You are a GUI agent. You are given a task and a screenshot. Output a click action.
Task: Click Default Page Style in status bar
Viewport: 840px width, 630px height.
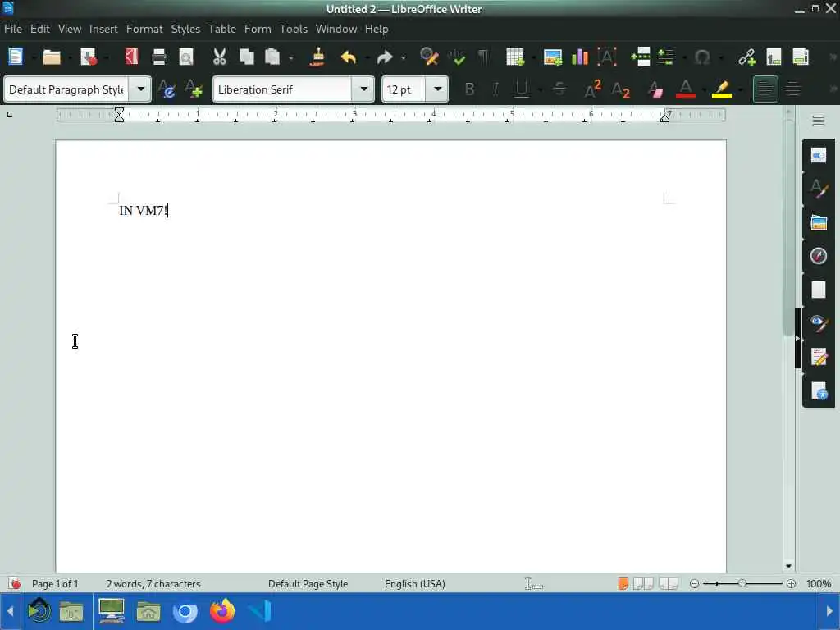pos(308,584)
